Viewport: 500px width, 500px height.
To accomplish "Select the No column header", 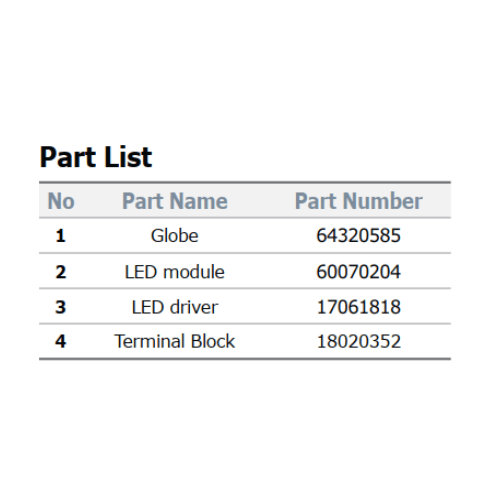I will [61, 201].
